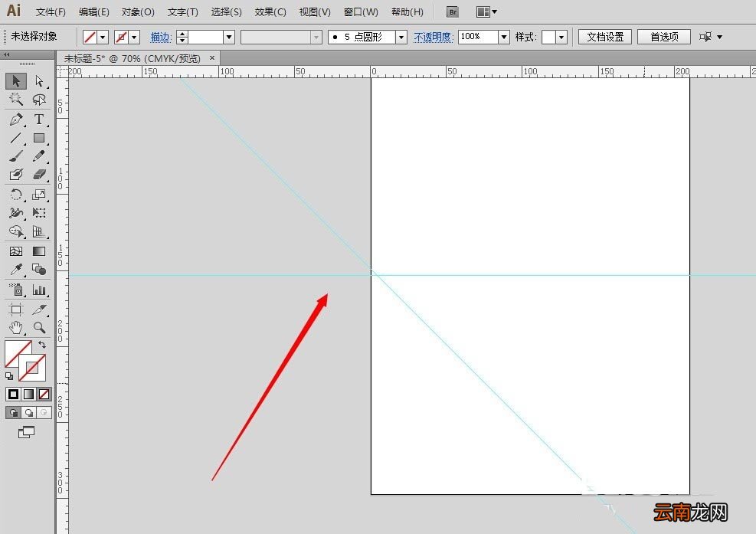The height and width of the screenshot is (534, 756).
Task: Open the 效果(C) menu
Action: (x=270, y=12)
